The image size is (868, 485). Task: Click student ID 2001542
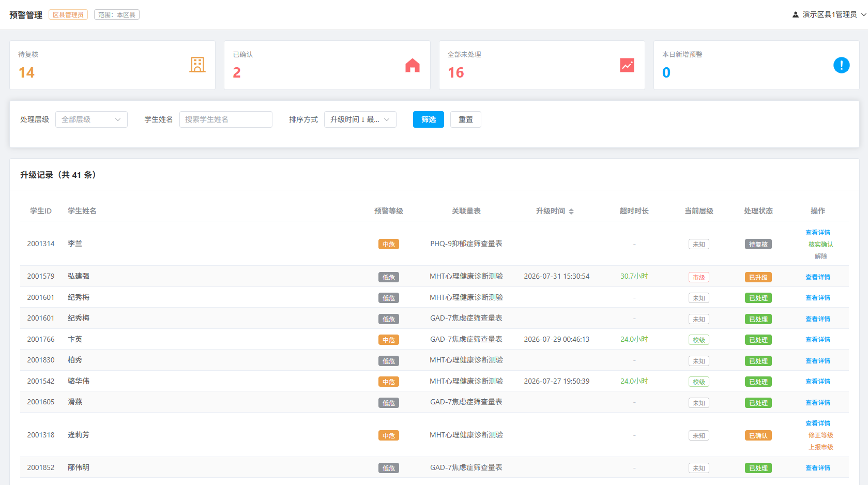point(41,381)
